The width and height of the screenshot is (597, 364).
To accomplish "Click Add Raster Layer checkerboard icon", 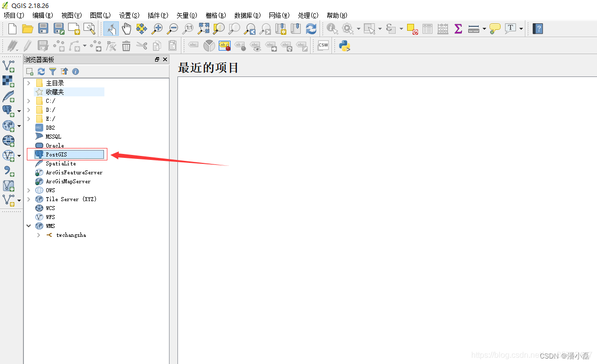I will [x=8, y=81].
